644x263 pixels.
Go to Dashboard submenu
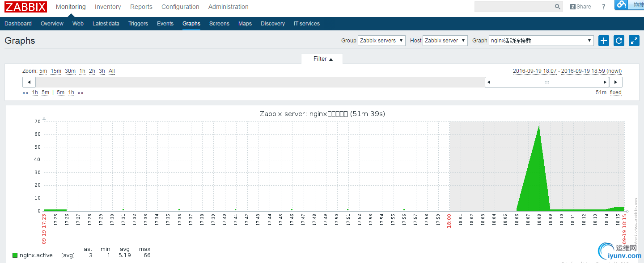point(18,24)
